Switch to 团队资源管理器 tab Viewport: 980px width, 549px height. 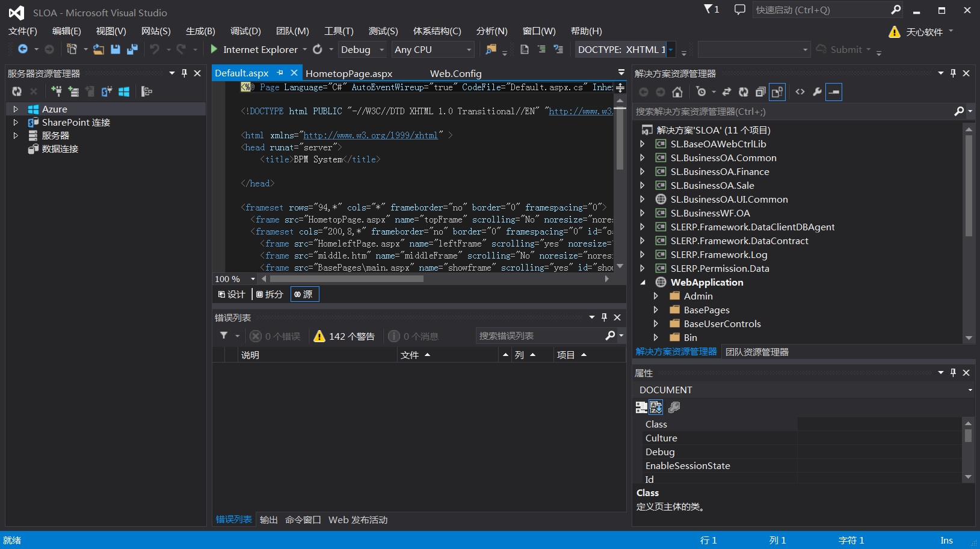tap(757, 352)
